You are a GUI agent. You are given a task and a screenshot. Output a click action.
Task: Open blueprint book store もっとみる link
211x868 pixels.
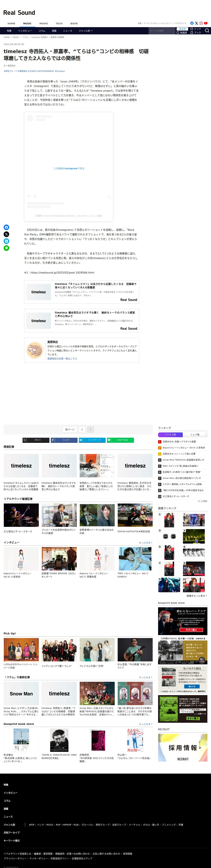click(x=145, y=724)
